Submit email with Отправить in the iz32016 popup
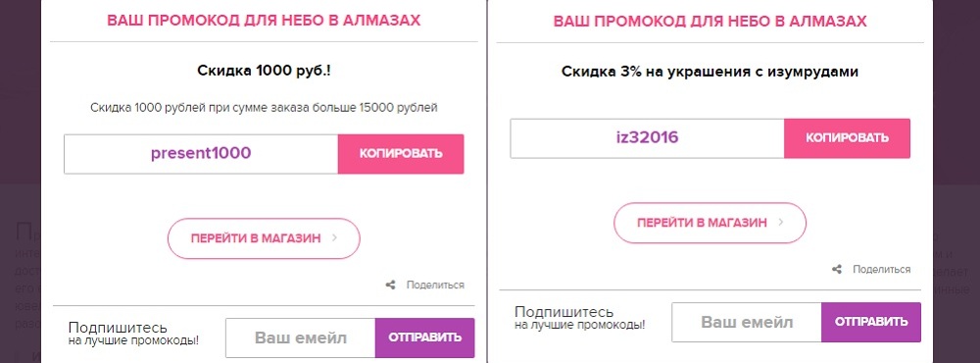980x363 pixels. (x=871, y=323)
